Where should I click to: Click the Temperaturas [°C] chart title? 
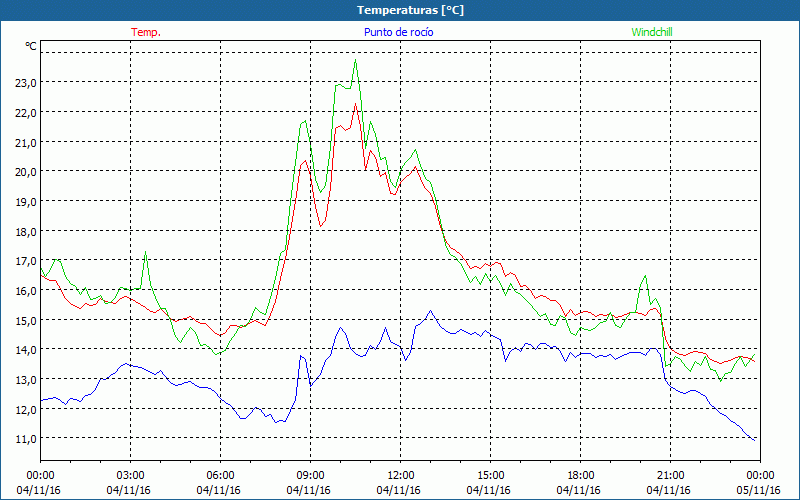pos(410,10)
